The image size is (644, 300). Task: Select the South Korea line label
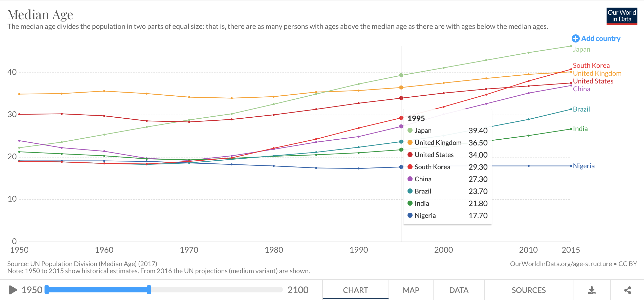click(x=591, y=66)
